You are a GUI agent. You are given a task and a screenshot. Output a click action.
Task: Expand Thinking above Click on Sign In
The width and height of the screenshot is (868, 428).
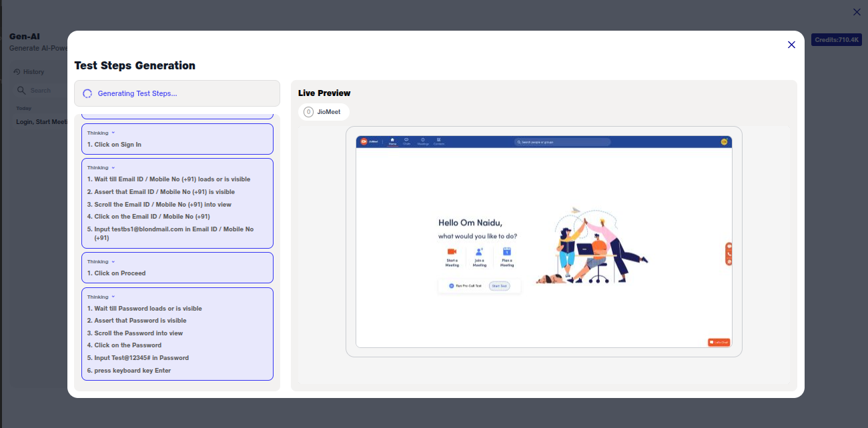tap(101, 133)
